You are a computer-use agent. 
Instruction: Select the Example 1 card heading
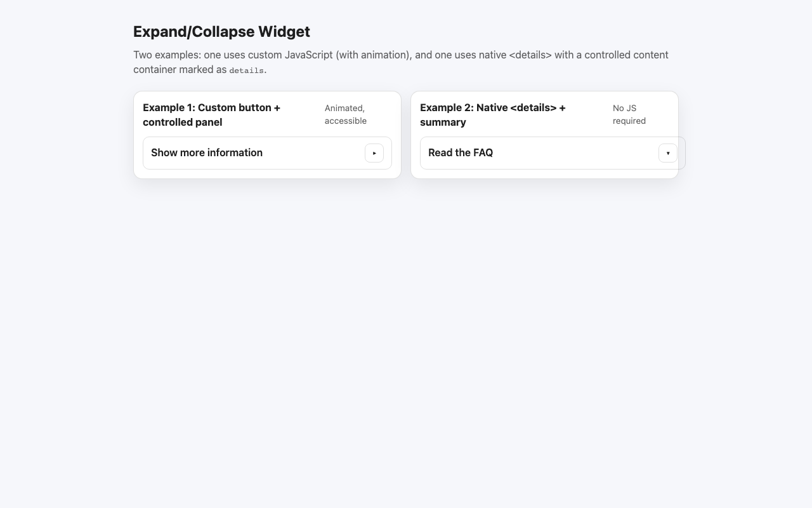point(211,115)
